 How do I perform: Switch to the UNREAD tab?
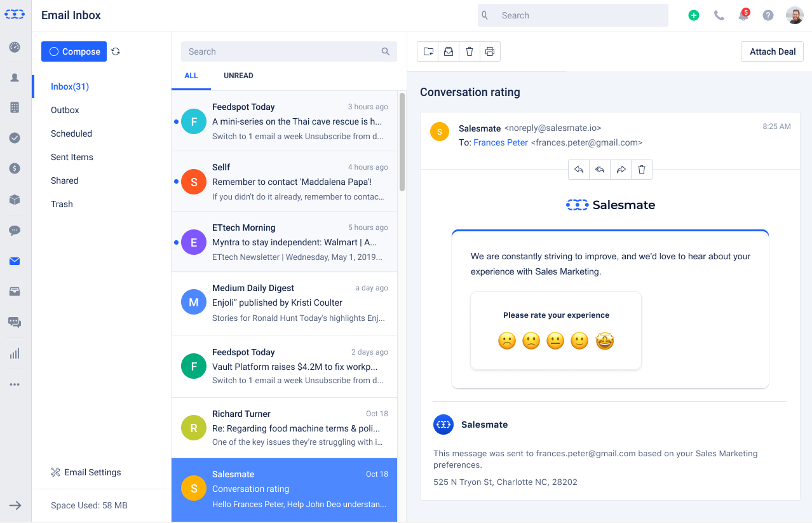[238, 76]
